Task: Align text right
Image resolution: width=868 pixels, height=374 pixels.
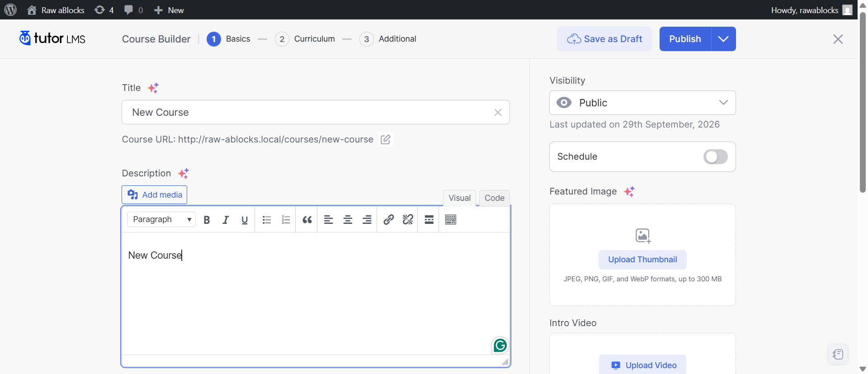Action: 367,220
